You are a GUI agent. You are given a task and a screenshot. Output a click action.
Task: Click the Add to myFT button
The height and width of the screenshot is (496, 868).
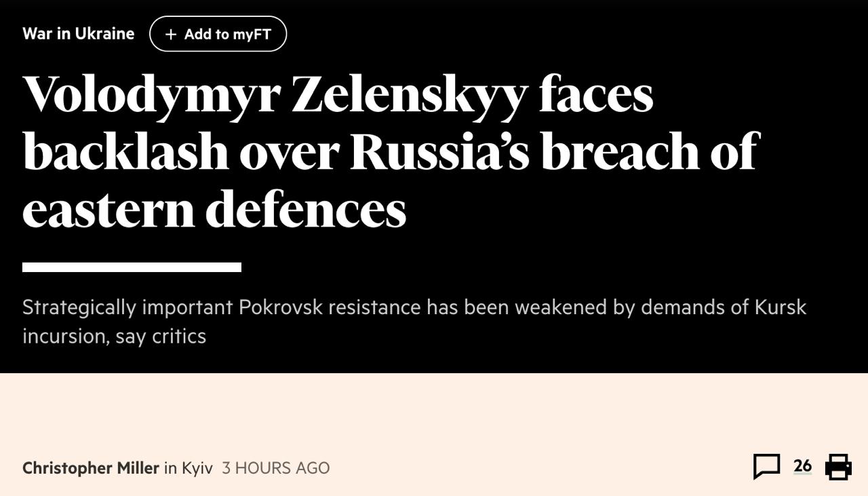(218, 34)
